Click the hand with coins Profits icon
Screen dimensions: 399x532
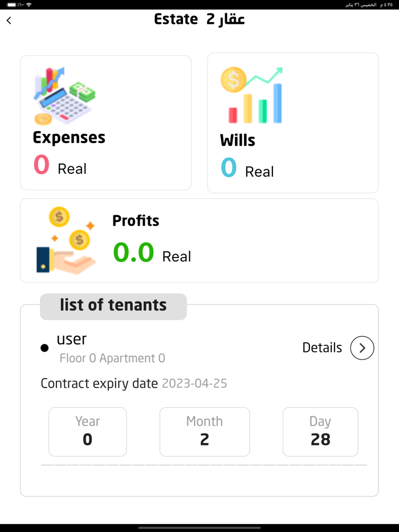(x=66, y=241)
